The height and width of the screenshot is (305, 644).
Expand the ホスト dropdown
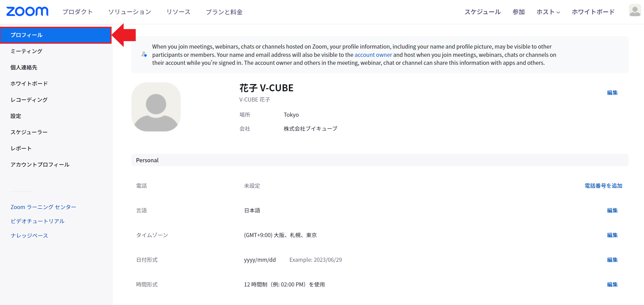548,12
